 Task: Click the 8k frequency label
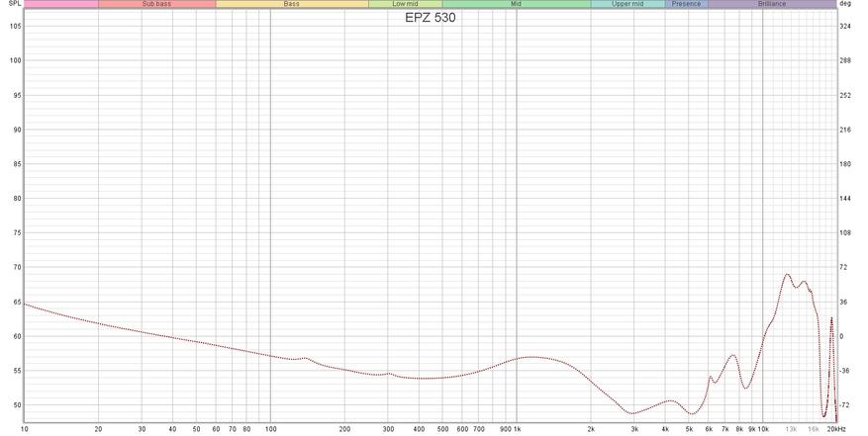[x=739, y=429]
